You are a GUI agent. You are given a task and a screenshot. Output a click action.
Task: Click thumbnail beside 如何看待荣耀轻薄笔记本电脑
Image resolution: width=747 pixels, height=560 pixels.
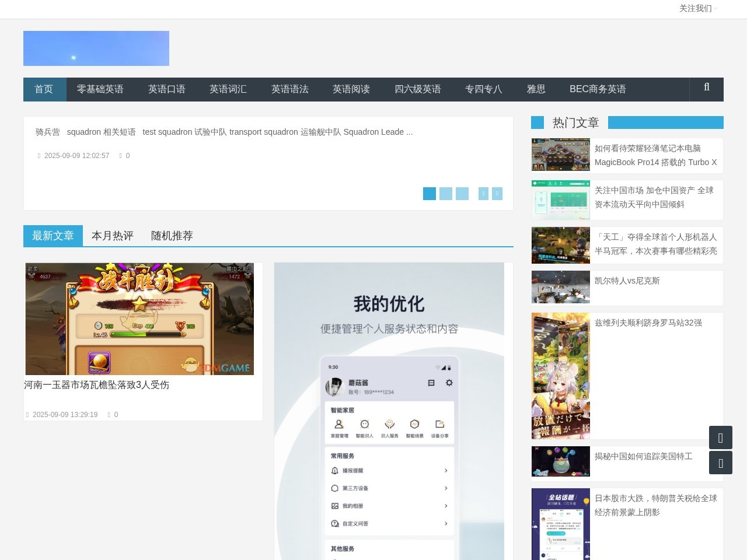[561, 155]
